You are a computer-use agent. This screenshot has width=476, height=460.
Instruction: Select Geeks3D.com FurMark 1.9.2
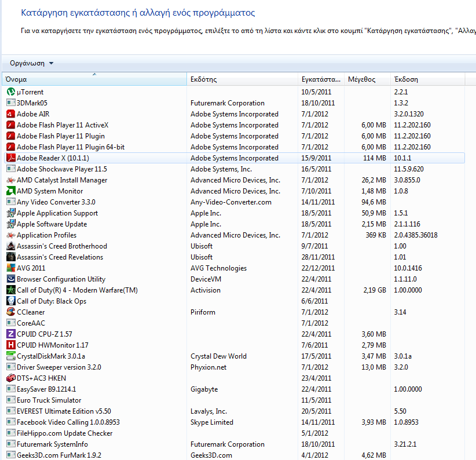click(x=59, y=455)
